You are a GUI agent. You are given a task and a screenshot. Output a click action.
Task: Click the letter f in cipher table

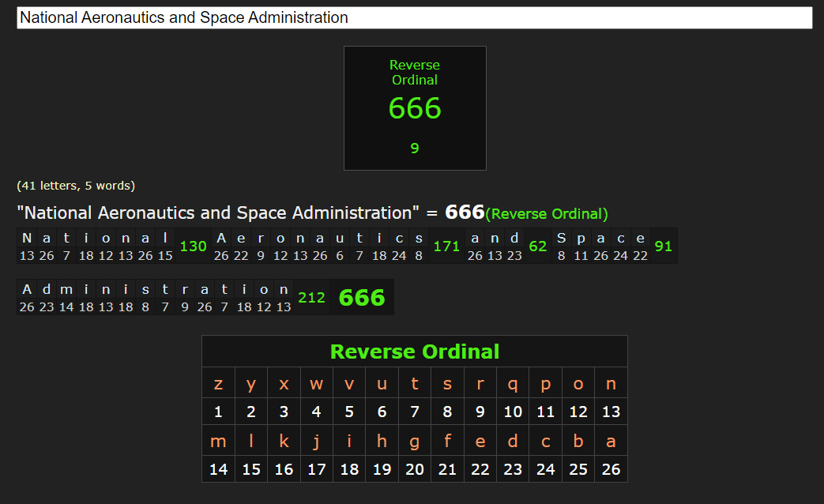pyautogui.click(x=447, y=441)
